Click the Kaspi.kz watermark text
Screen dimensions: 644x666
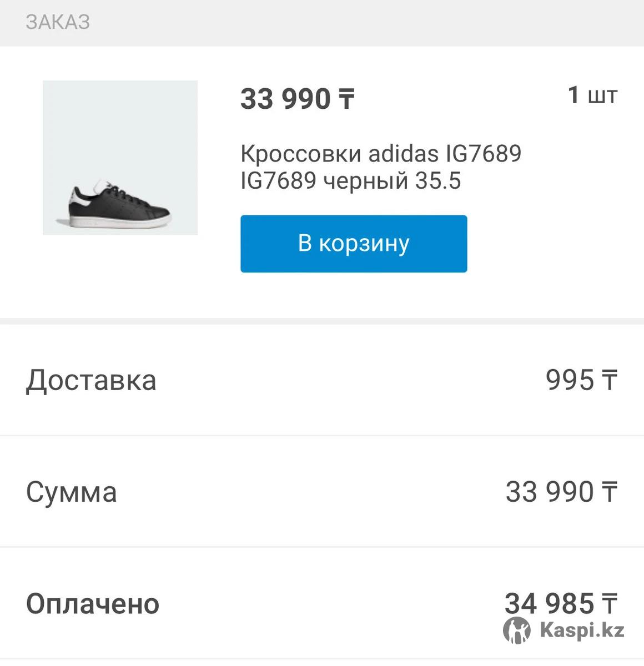point(582,630)
